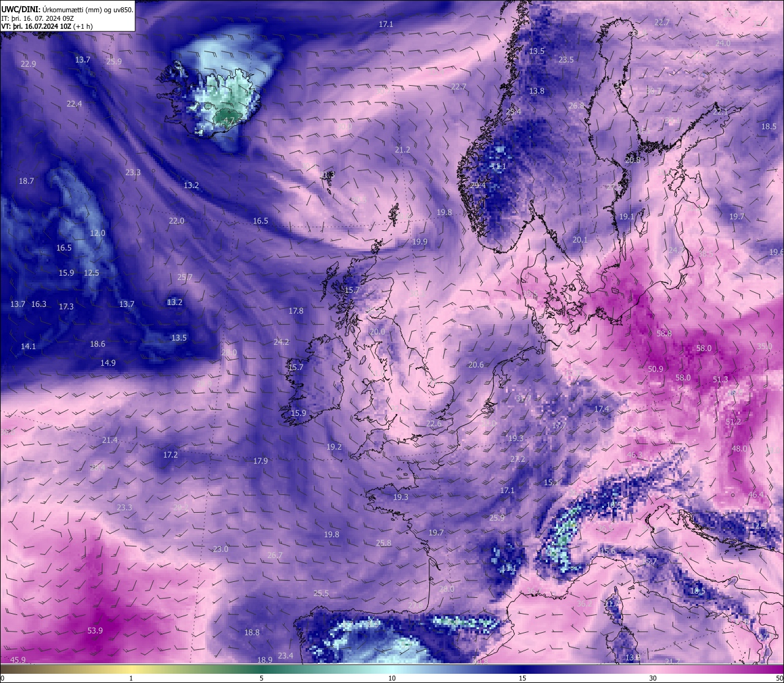Click the IT 09Z initial time line
The height and width of the screenshot is (683, 784).
(38, 18)
